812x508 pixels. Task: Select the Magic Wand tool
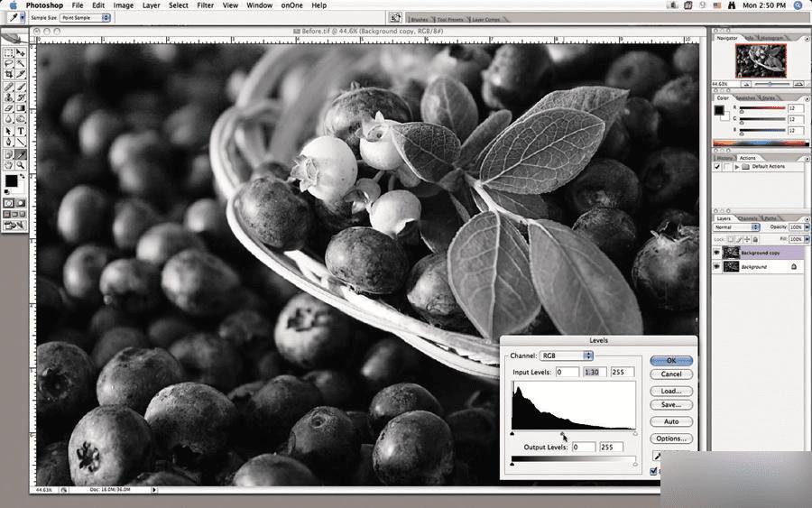click(20, 63)
